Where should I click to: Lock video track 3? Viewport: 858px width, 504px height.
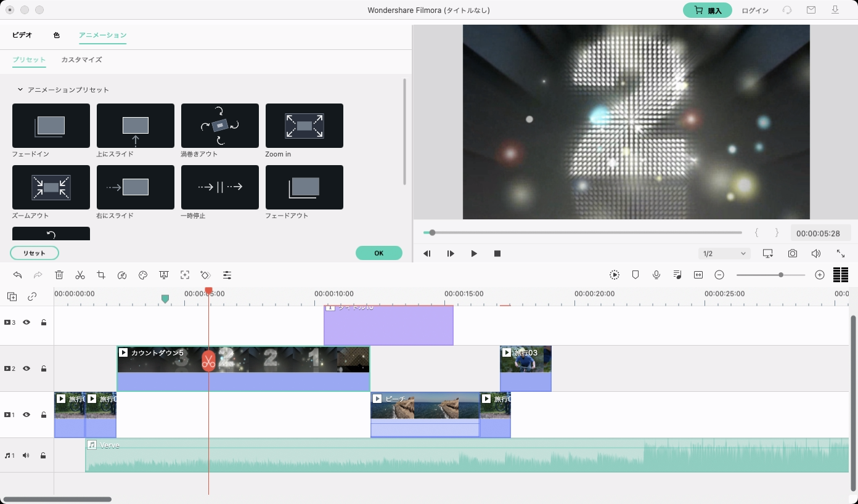[x=44, y=322]
